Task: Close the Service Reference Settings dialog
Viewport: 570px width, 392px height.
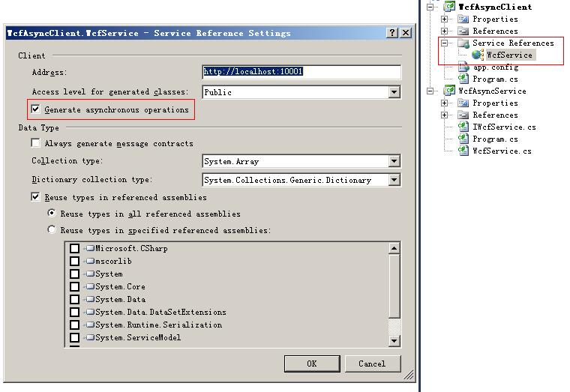Action: 406,33
